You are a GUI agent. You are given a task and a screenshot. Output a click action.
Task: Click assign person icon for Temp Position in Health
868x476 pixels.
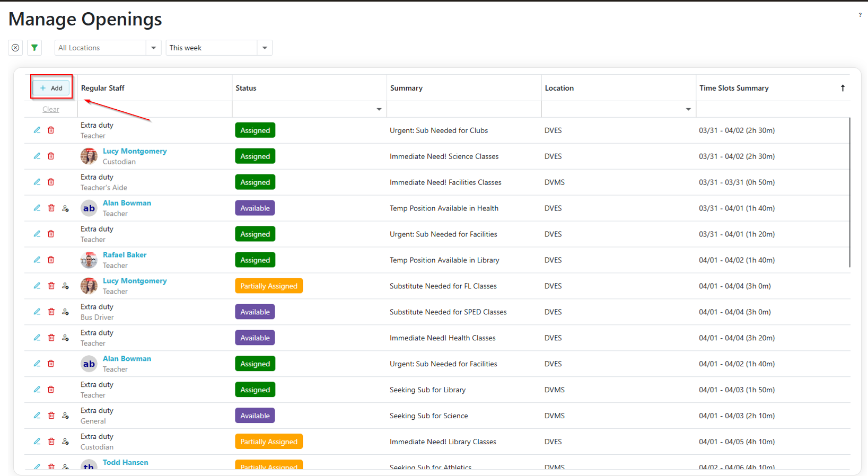pyautogui.click(x=65, y=208)
